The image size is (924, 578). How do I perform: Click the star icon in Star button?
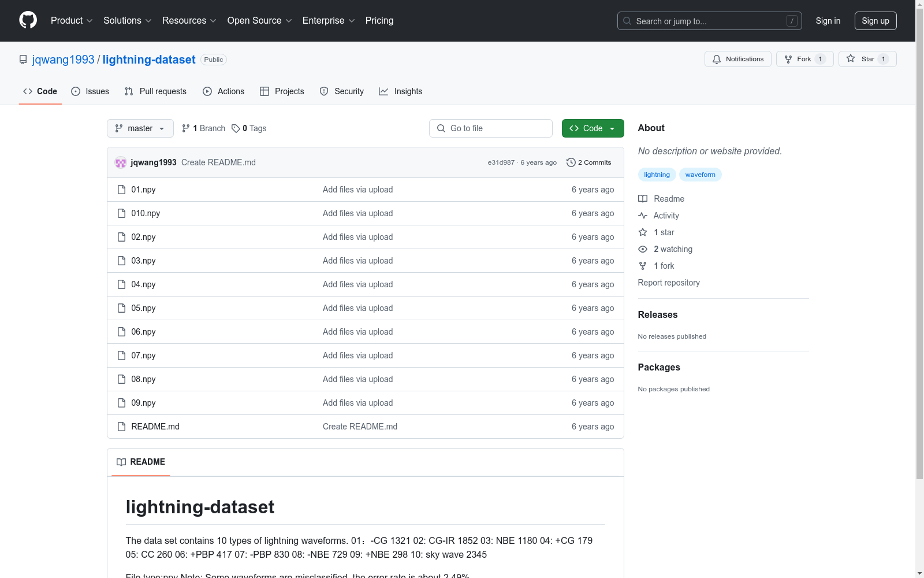851,58
